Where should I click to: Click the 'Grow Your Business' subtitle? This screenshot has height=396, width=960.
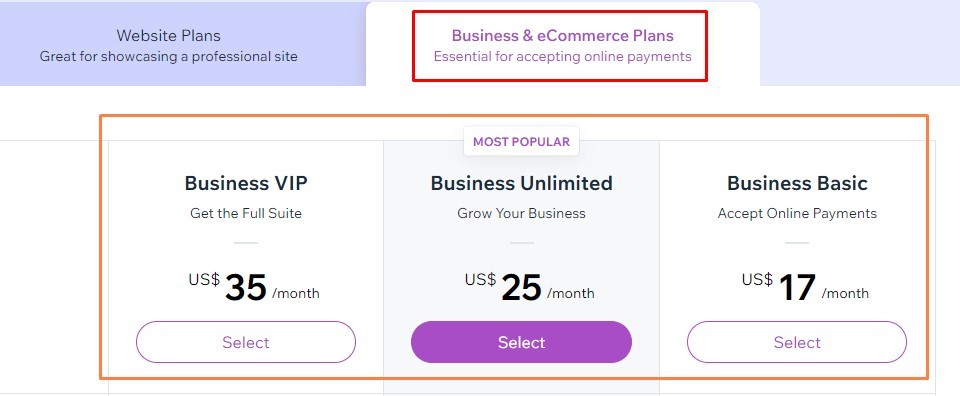pyautogui.click(x=521, y=214)
